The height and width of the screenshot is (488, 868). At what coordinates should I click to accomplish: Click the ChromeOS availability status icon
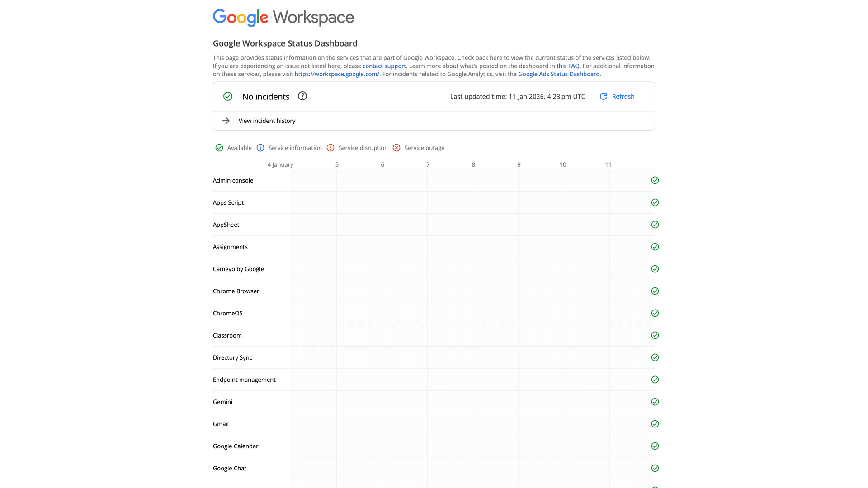point(655,313)
